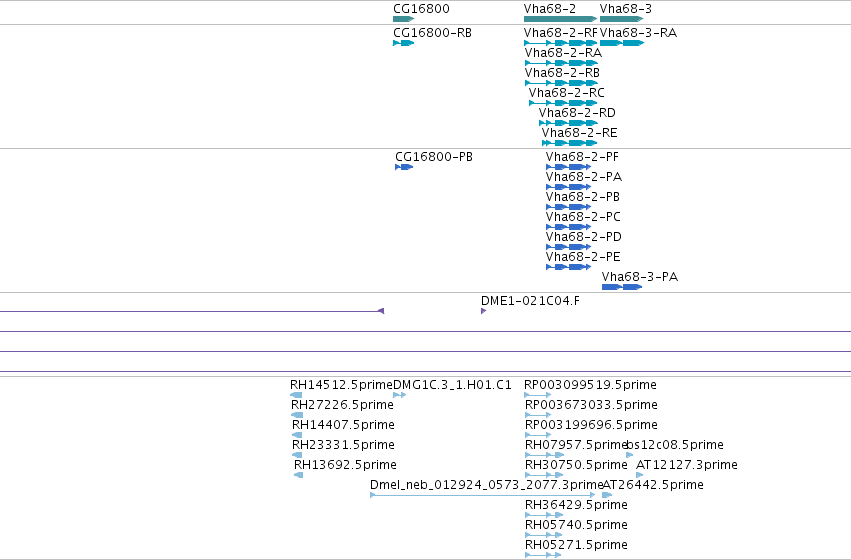
Task: Click the DMG1C.3_1.H01.C1 label
Action: [452, 385]
